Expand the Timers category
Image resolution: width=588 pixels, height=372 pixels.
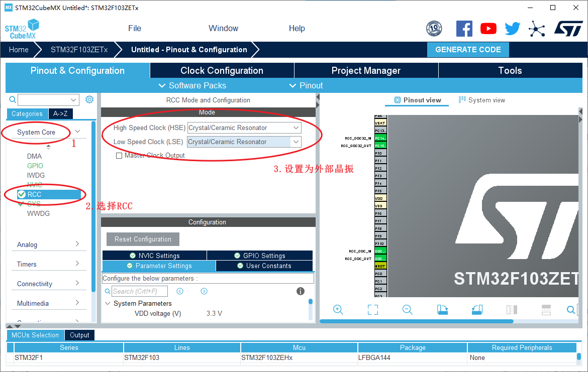pyautogui.click(x=77, y=264)
